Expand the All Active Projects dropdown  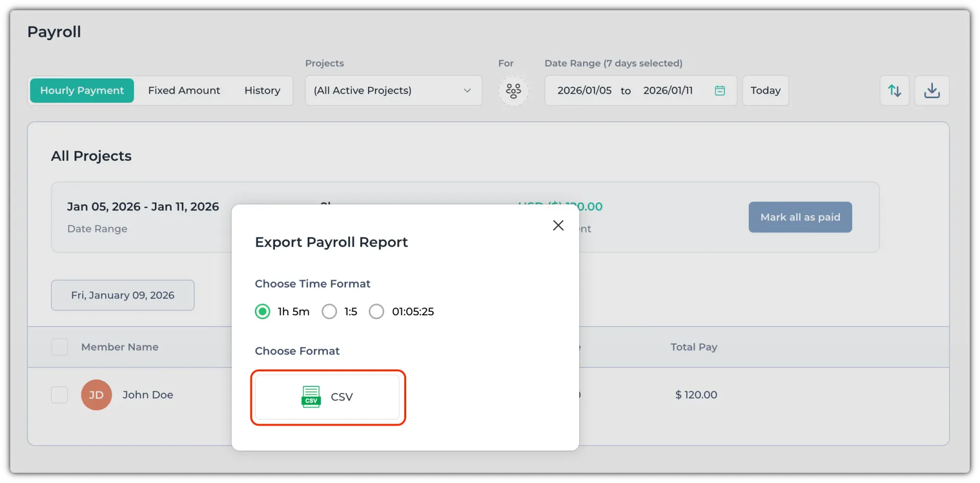(x=393, y=91)
